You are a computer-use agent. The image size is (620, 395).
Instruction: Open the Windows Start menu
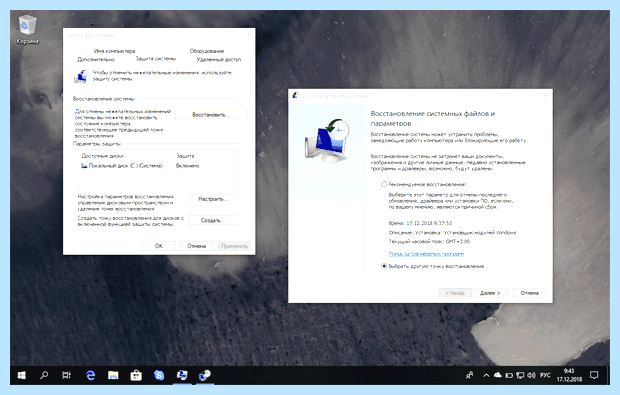(22, 375)
